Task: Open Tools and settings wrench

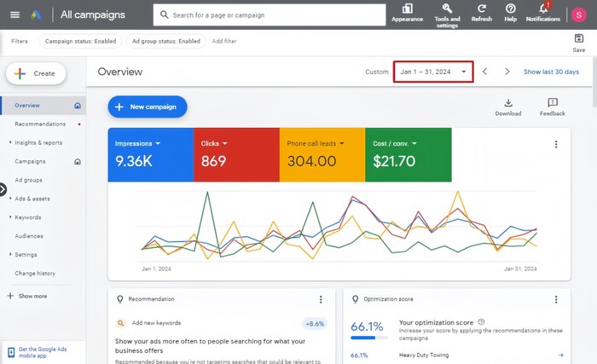Action: (447, 9)
